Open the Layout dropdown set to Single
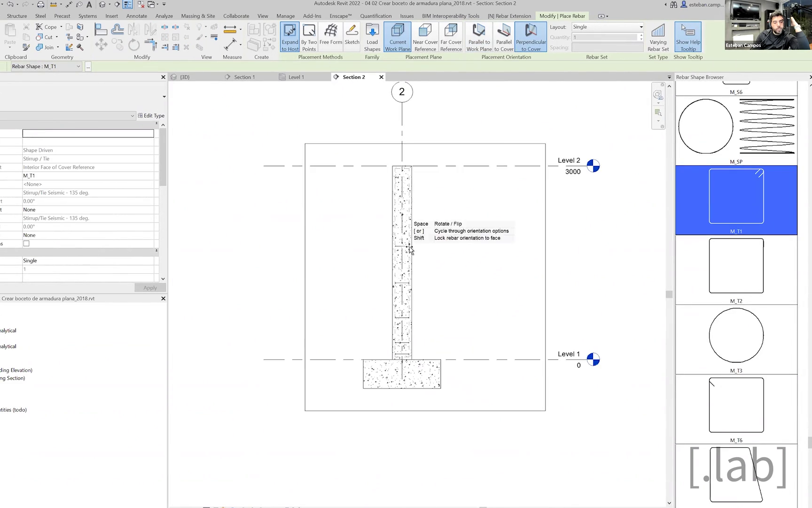This screenshot has height=508, width=812. tap(607, 27)
